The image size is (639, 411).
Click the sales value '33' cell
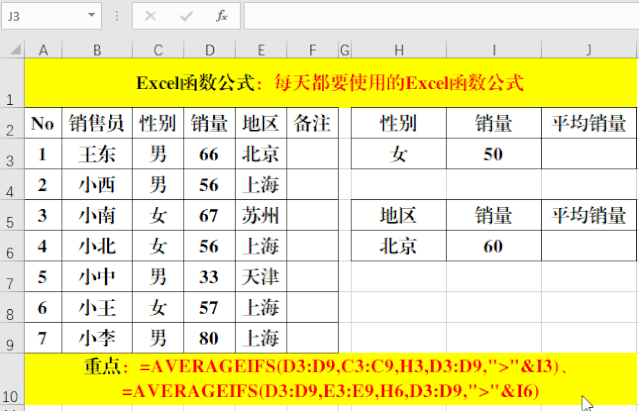click(x=209, y=276)
